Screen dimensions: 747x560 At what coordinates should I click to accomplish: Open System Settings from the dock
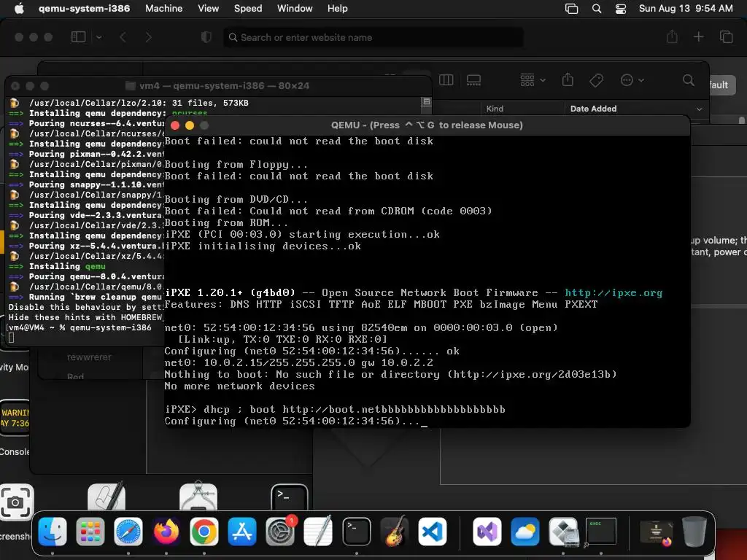[280, 532]
